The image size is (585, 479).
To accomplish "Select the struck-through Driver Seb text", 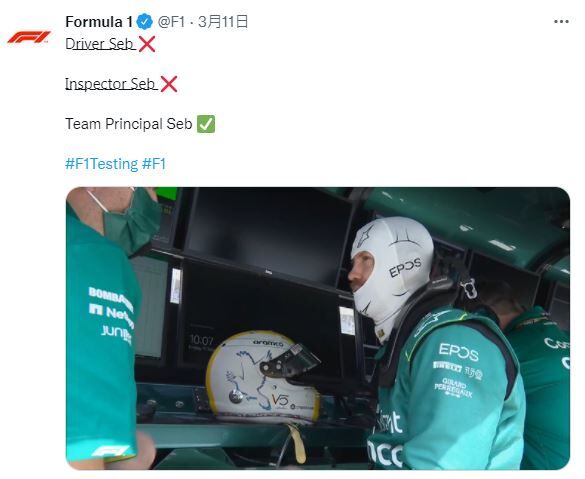I will pos(99,44).
